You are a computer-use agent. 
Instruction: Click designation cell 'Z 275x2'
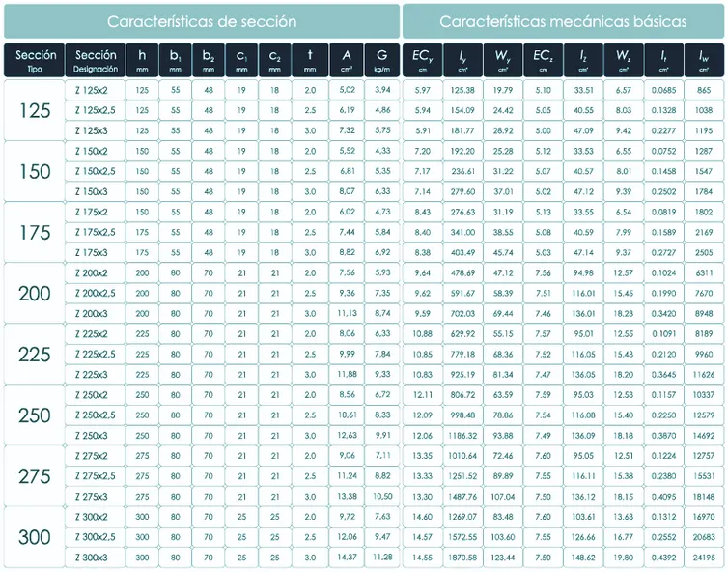96,456
